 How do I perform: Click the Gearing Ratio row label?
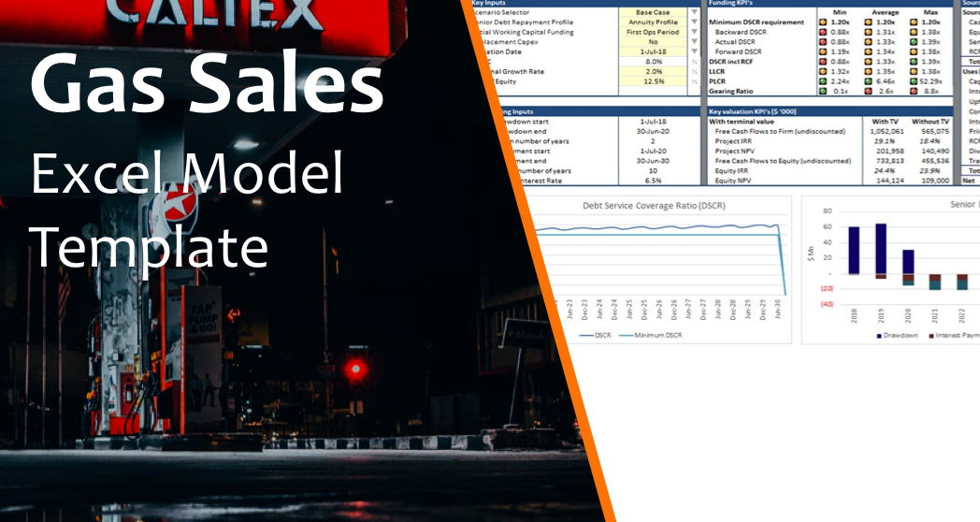coord(730,92)
